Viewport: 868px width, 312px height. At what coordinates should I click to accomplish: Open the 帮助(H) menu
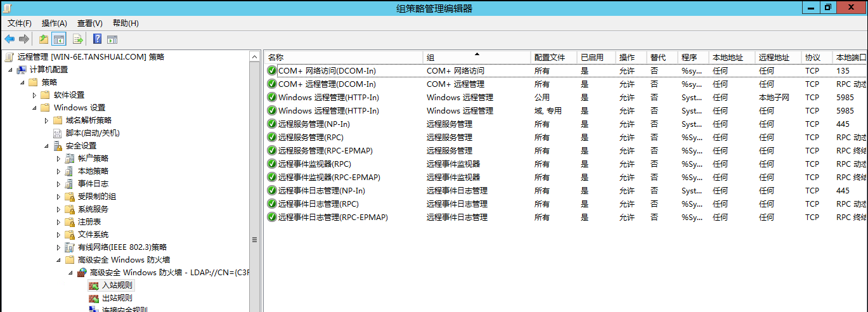click(126, 23)
